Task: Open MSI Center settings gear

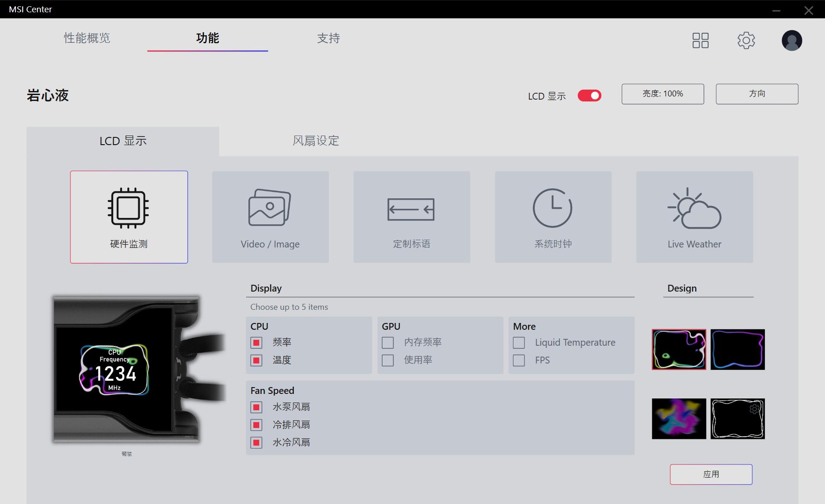Action: coord(746,40)
